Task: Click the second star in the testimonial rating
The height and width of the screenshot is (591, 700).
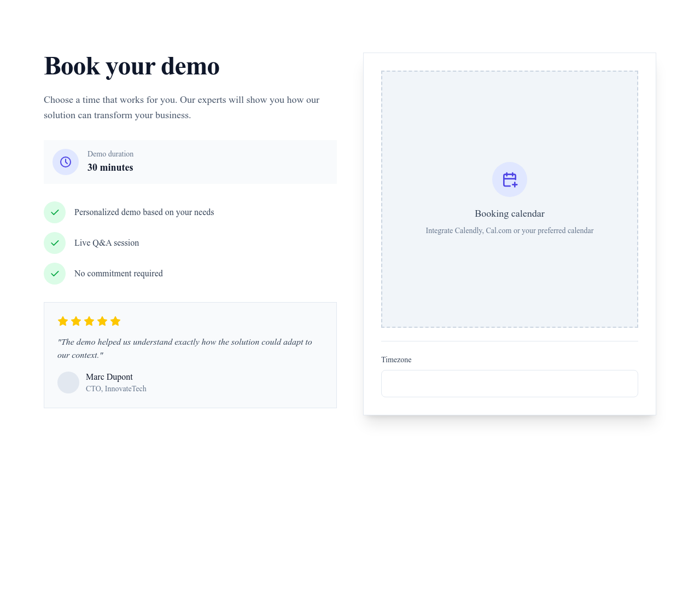Action: pos(76,321)
